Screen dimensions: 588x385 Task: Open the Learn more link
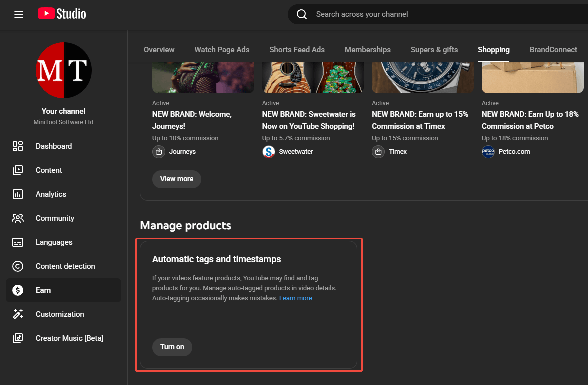coord(295,298)
